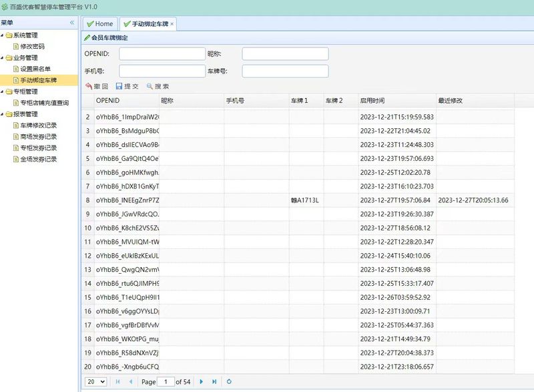Open the page size dropdown showing 20
This screenshot has width=534, height=392.
tap(96, 381)
